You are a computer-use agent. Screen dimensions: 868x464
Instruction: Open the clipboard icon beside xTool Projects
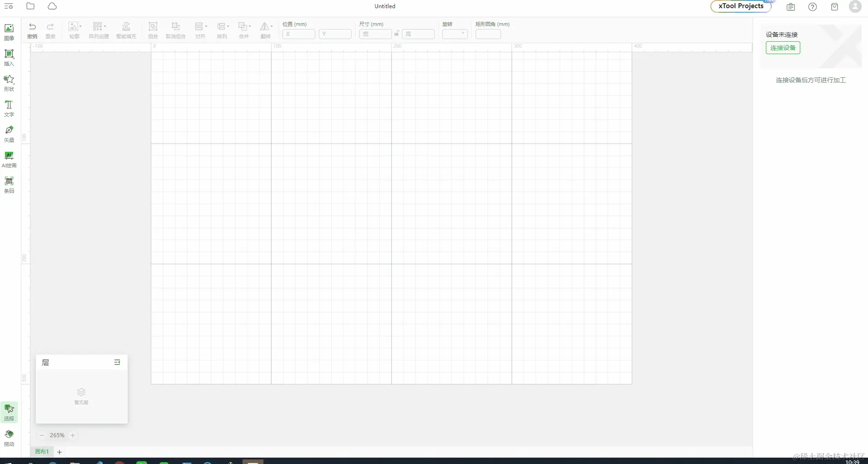(791, 7)
